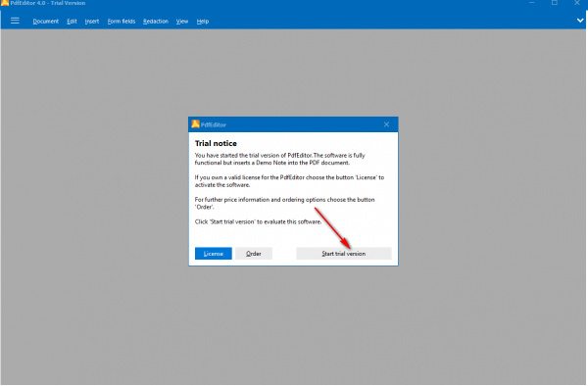
Task: Expand the chevron at the toolbar's right end
Action: [580, 21]
